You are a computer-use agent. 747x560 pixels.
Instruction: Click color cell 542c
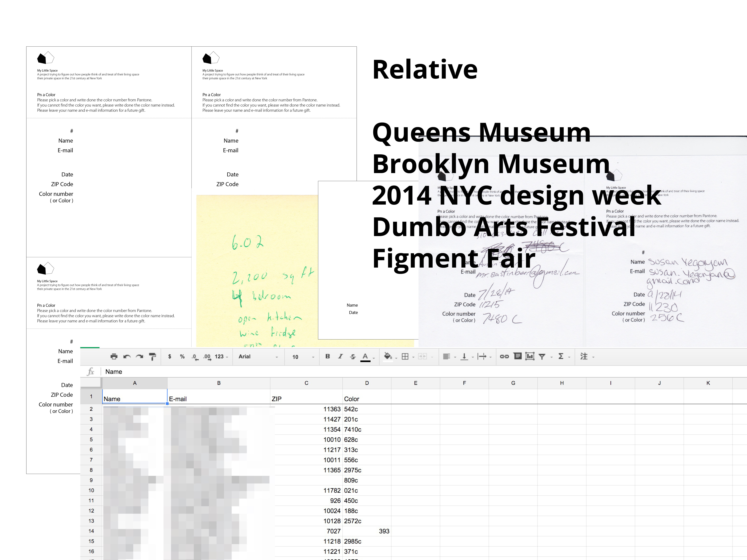click(x=367, y=409)
